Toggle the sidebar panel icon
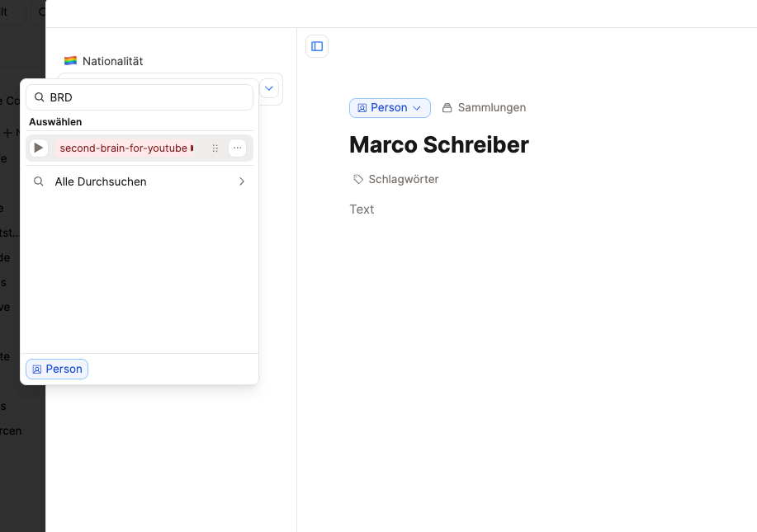This screenshot has width=757, height=532. (317, 46)
